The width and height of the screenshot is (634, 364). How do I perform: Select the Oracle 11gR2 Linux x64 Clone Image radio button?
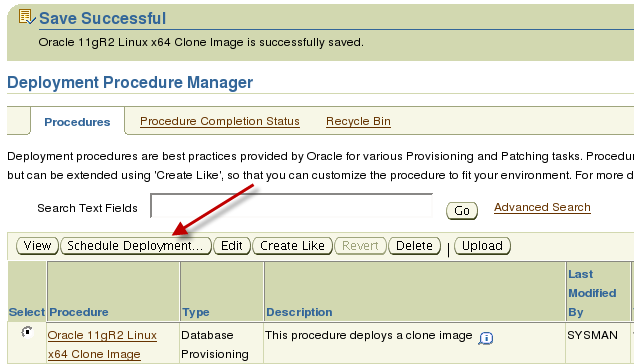(x=27, y=332)
